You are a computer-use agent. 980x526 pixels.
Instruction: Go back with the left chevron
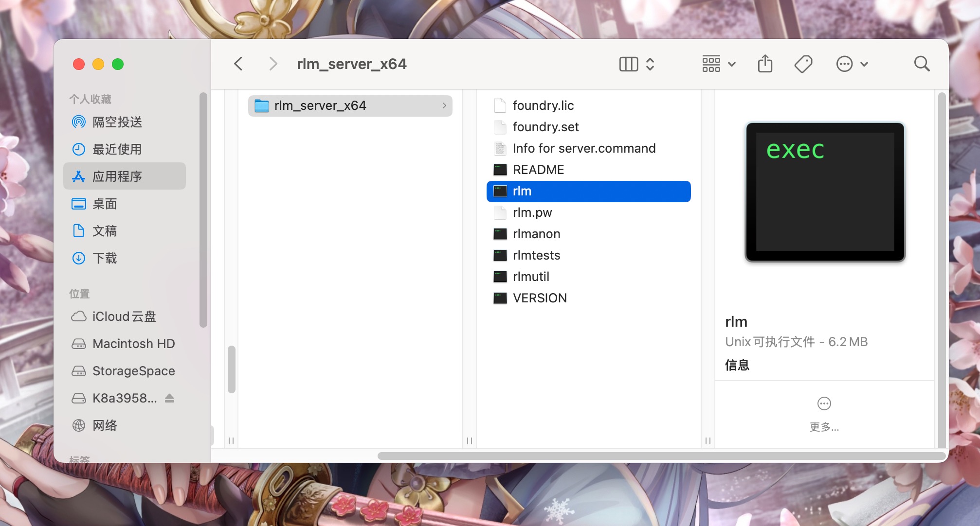[x=238, y=64]
